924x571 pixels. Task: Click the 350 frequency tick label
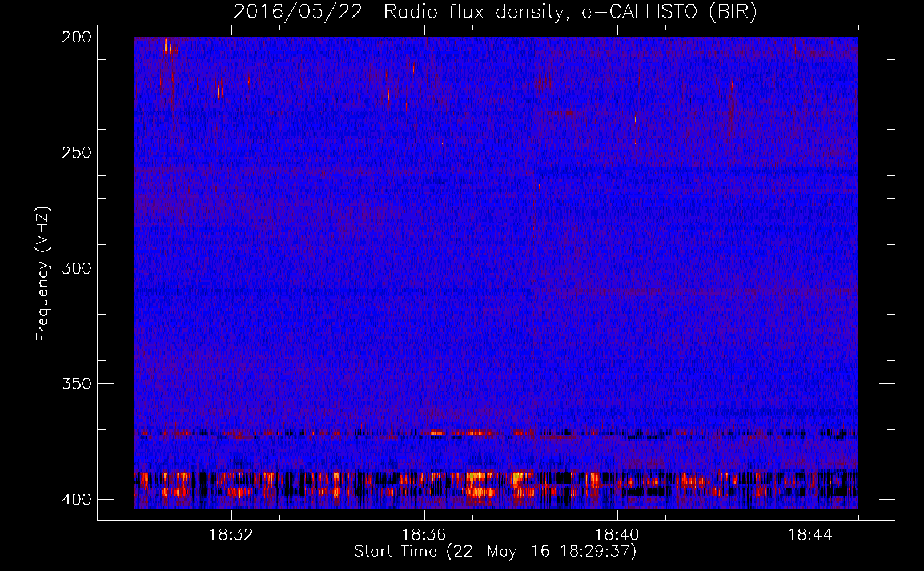77,384
